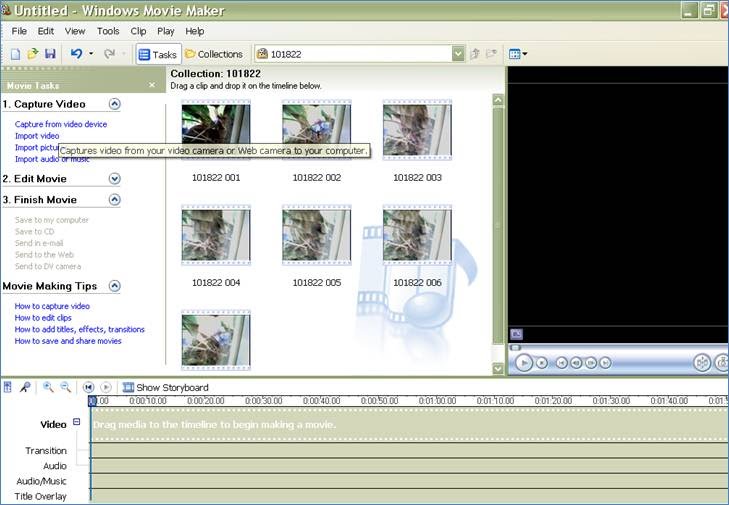This screenshot has height=505, width=729.
Task: Open the View menu
Action: pos(75,31)
